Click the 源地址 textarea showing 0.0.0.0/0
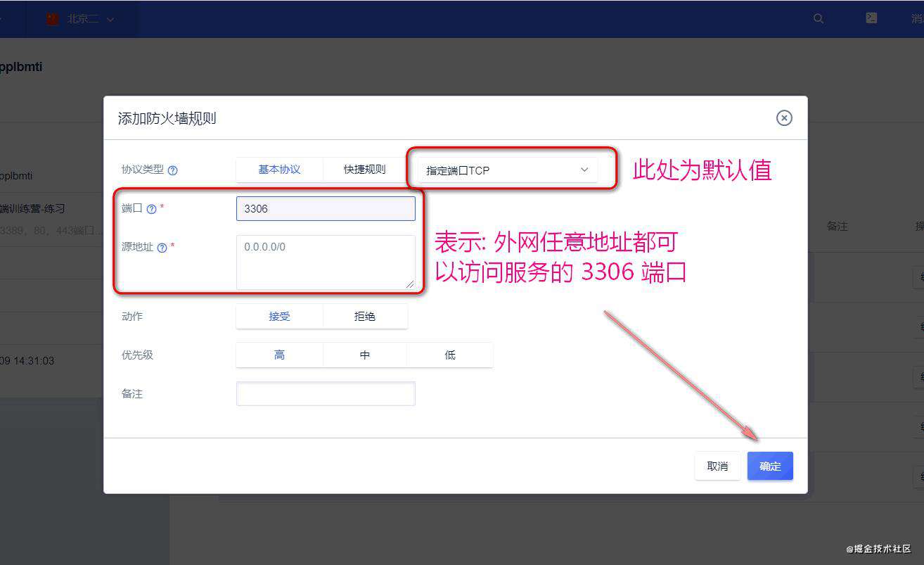This screenshot has width=924, height=565. [x=326, y=262]
